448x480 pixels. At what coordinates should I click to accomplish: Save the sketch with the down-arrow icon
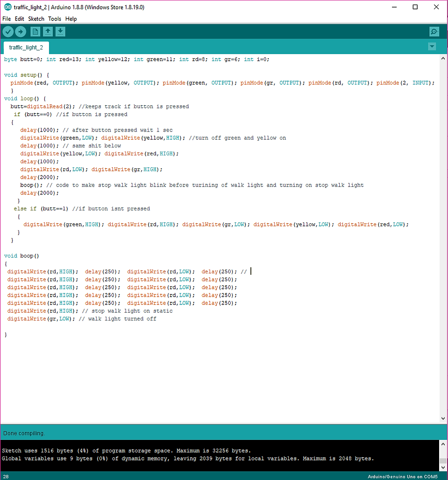point(60,32)
